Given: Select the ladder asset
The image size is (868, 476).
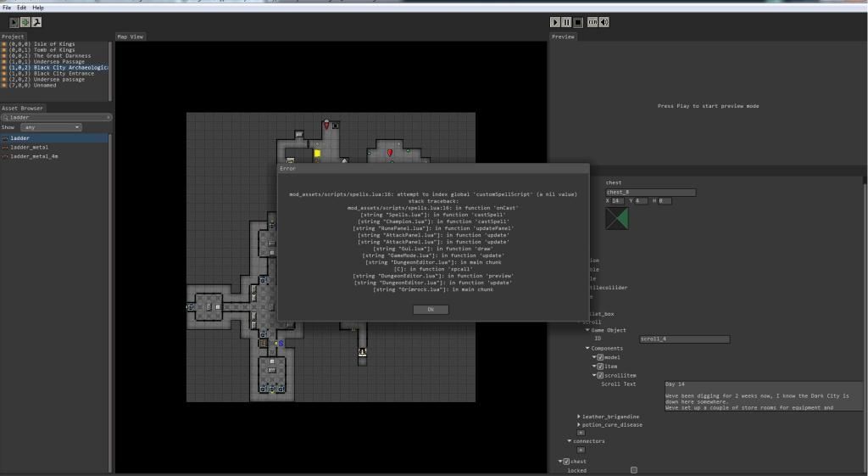Looking at the screenshot, I should tap(54, 138).
